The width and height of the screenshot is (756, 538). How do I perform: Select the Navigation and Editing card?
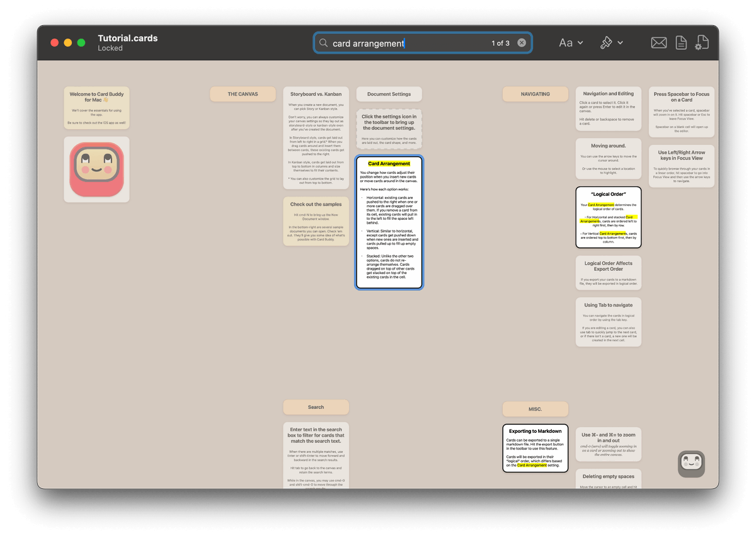608,109
